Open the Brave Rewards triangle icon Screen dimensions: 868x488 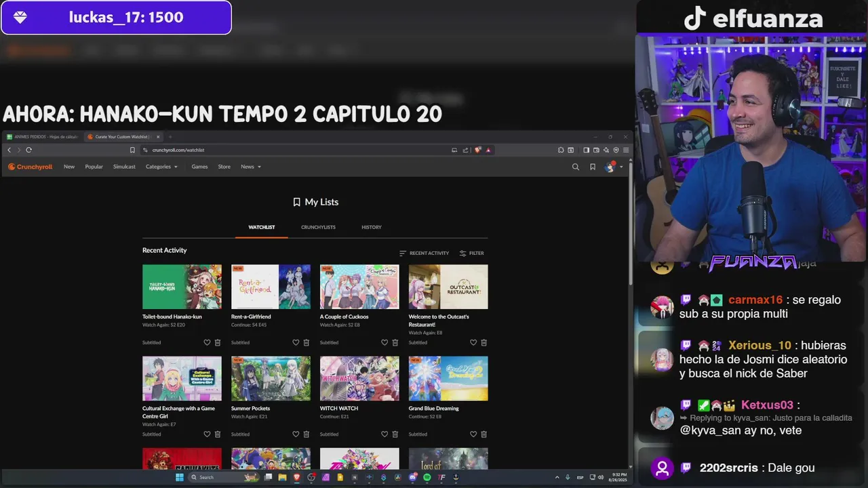tap(488, 150)
